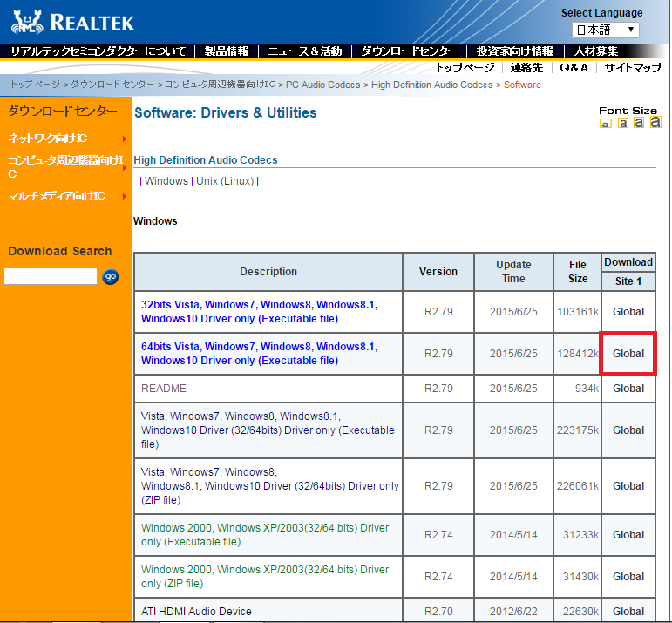
Task: Download 31430k XP ZIP via Global
Action: pyautogui.click(x=628, y=577)
